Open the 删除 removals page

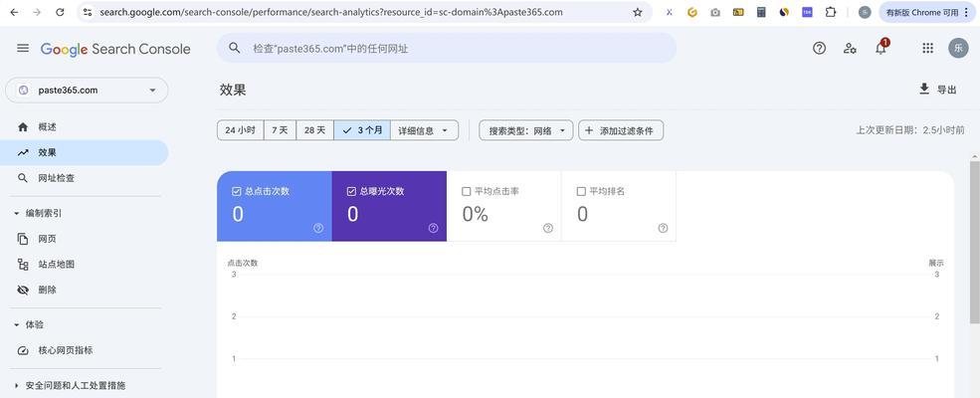tap(85, 290)
